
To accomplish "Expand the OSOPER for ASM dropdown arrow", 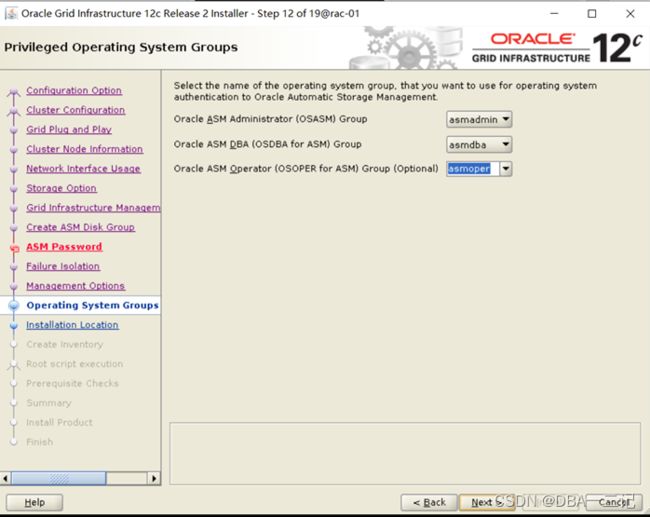I will [506, 169].
